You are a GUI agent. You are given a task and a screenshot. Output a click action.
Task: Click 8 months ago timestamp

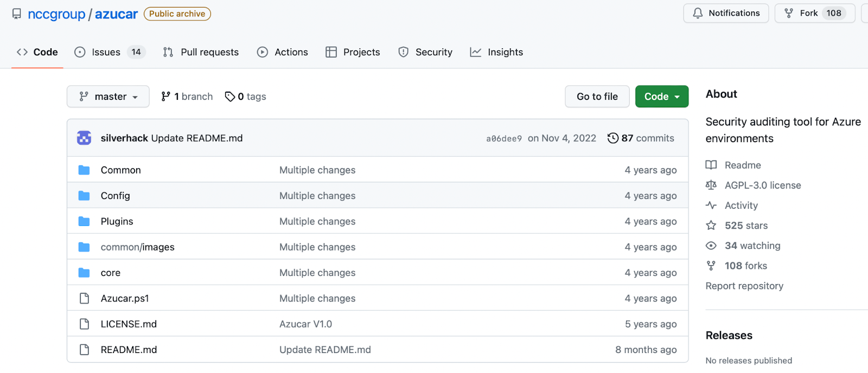coord(646,350)
